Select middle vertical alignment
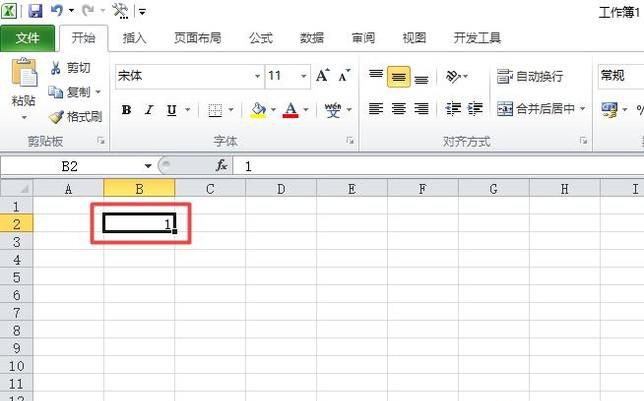 [398, 77]
